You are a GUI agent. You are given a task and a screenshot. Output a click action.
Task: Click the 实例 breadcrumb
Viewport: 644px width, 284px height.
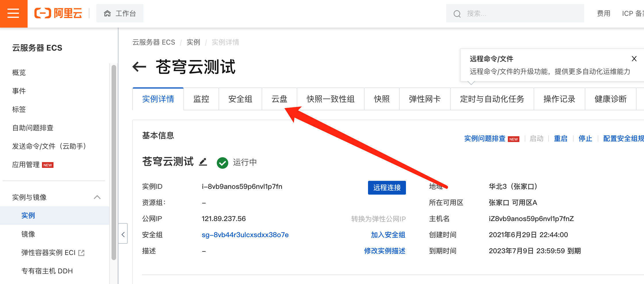(x=193, y=42)
